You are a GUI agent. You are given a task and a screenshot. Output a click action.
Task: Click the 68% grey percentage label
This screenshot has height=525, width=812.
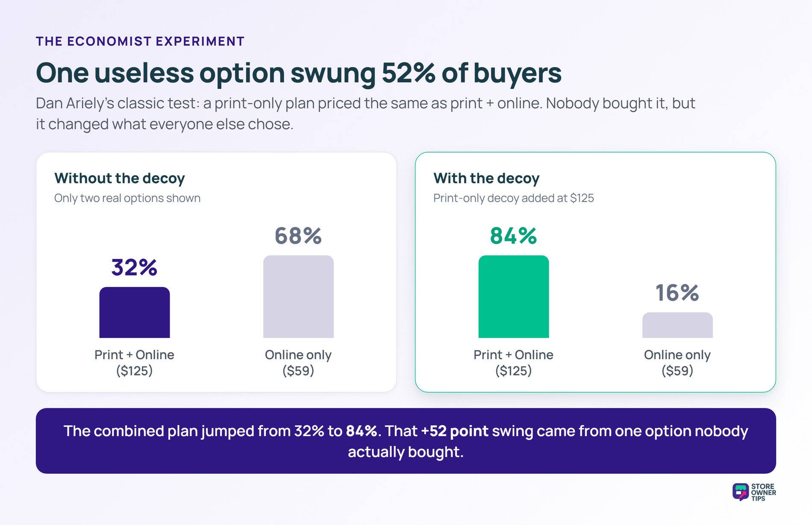[x=298, y=236]
